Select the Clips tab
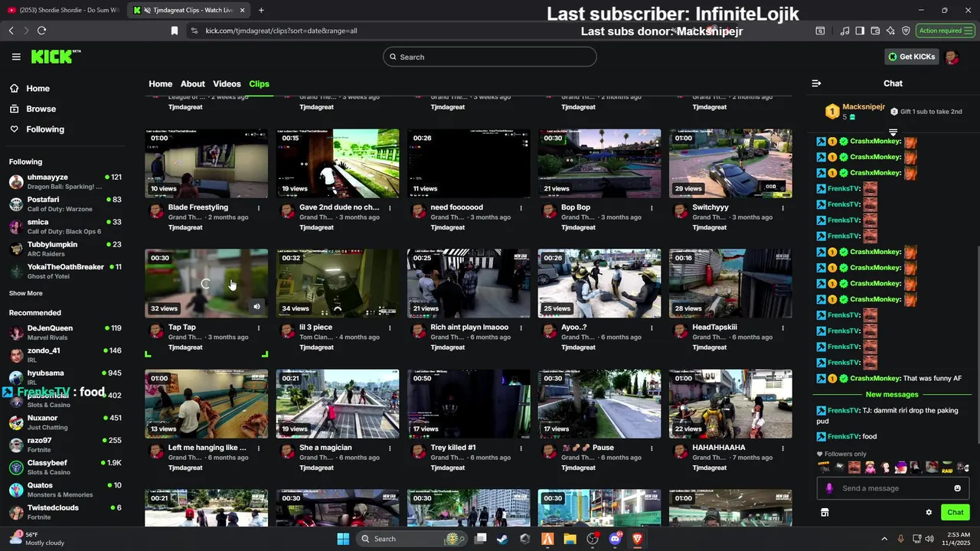Image resolution: width=980 pixels, height=551 pixels. [260, 83]
